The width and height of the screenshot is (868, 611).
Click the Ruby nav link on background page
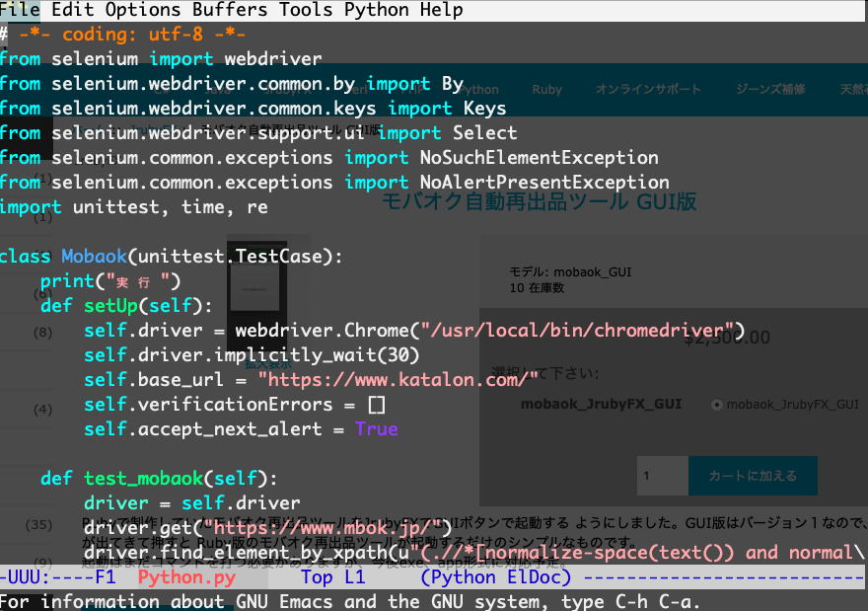546,89
